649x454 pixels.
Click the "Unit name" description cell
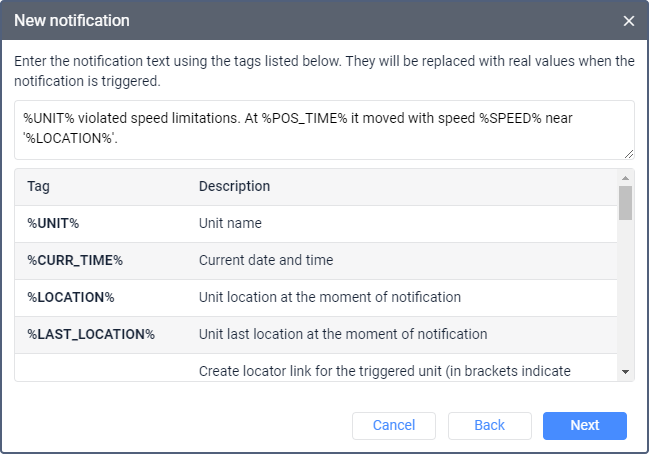(230, 223)
